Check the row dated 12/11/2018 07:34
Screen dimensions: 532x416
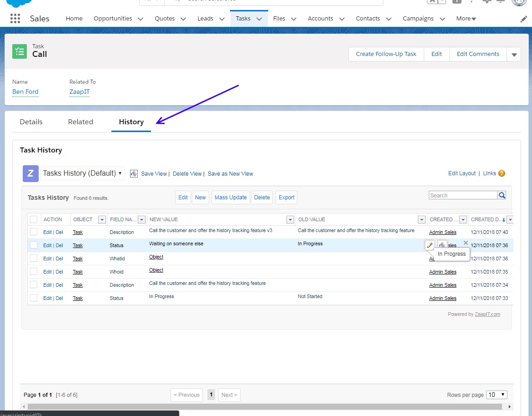(x=34, y=284)
